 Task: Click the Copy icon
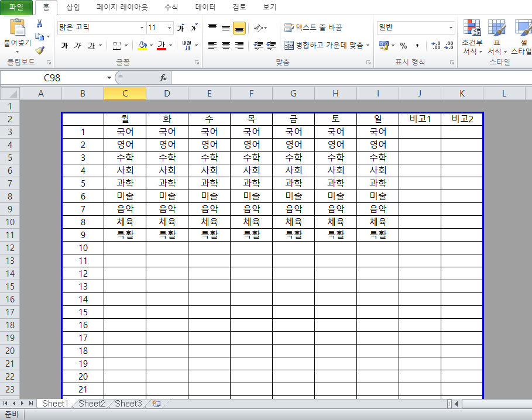pyautogui.click(x=40, y=36)
